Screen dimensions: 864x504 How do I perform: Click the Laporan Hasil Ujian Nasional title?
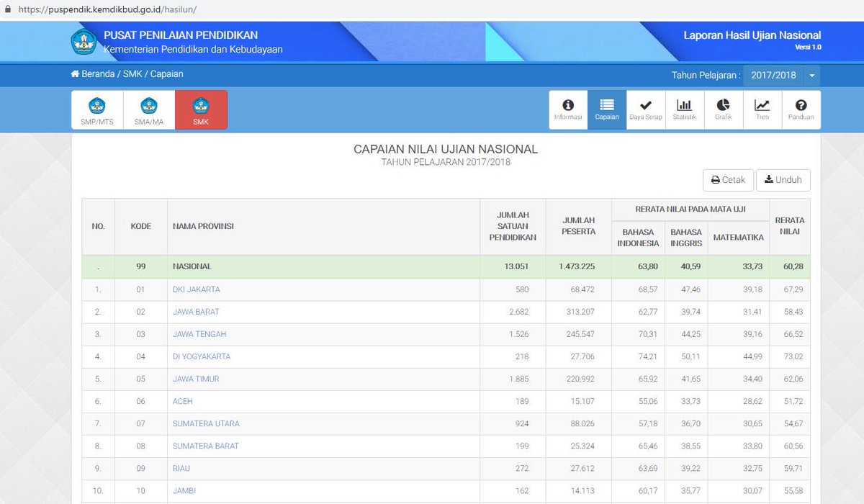coord(752,35)
